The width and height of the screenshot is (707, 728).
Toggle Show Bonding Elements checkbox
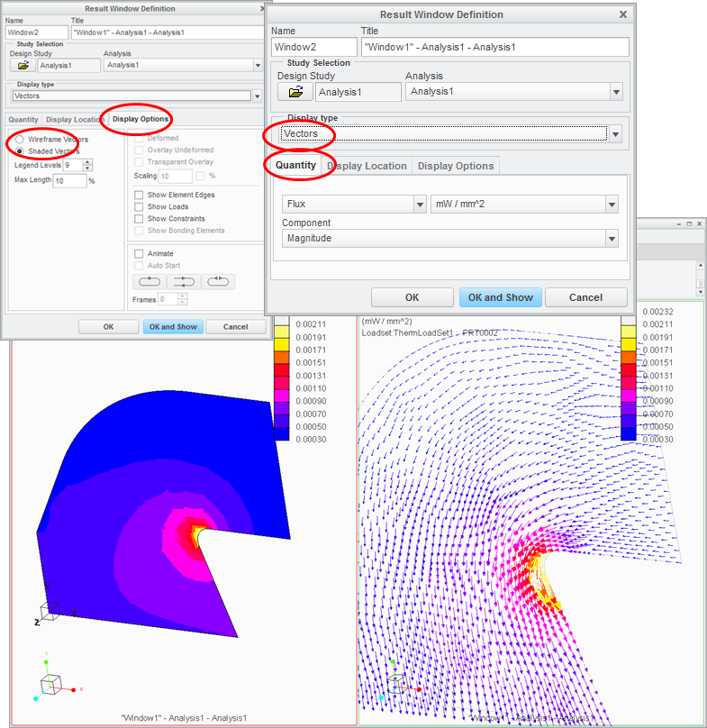pos(139,231)
